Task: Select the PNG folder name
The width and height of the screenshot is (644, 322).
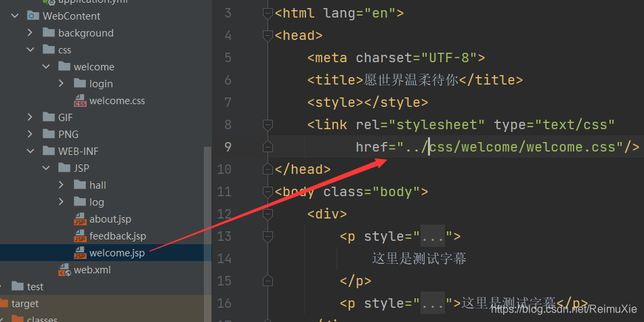Action: coord(68,134)
